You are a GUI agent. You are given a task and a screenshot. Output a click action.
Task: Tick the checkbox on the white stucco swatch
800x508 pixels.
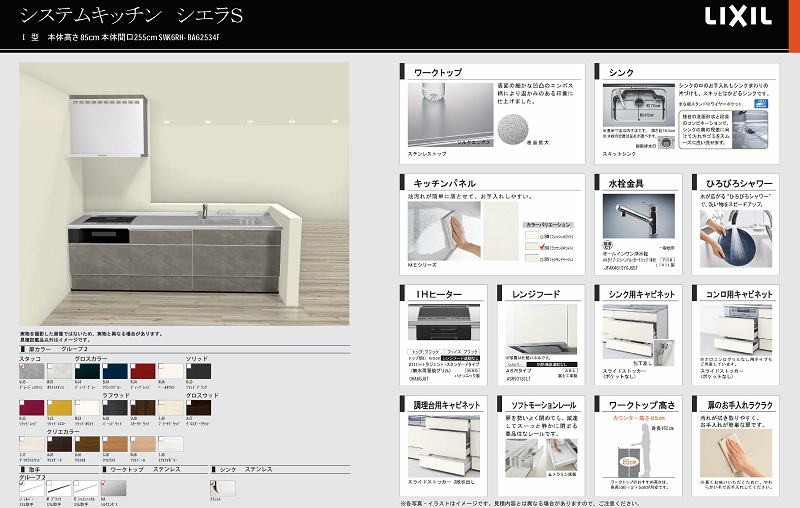tap(50, 366)
